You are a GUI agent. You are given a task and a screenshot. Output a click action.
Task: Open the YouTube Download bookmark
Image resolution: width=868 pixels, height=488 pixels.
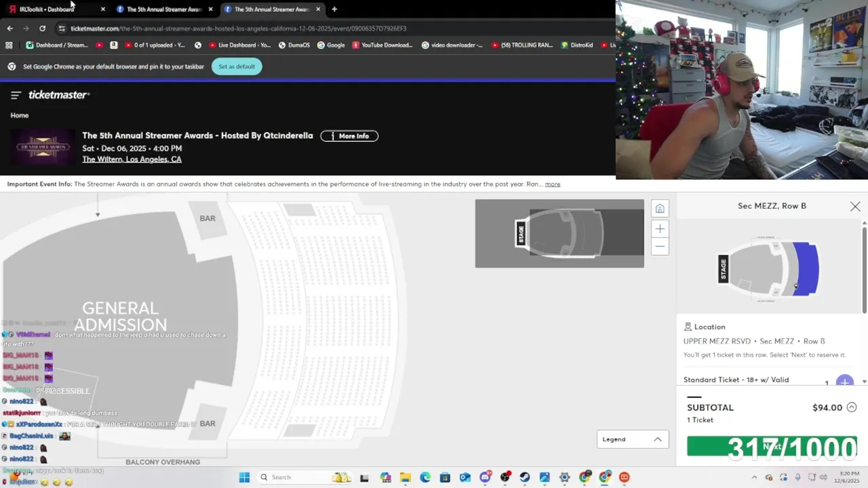(382, 45)
